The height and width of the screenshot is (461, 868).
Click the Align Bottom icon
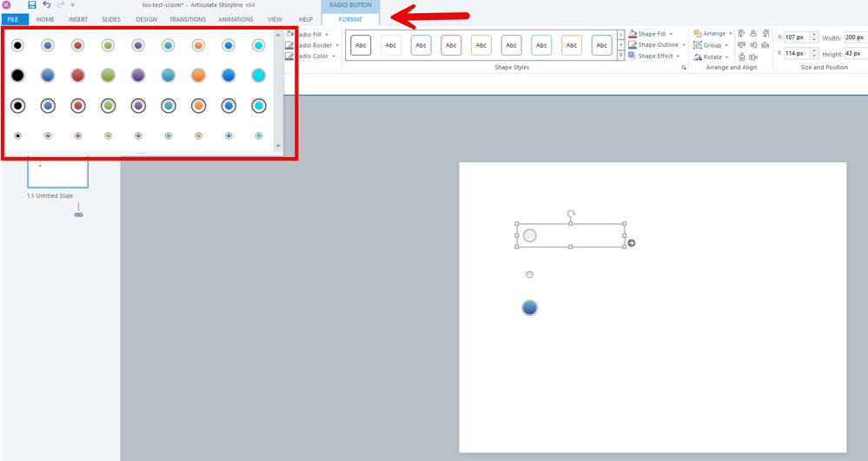pyautogui.click(x=765, y=45)
